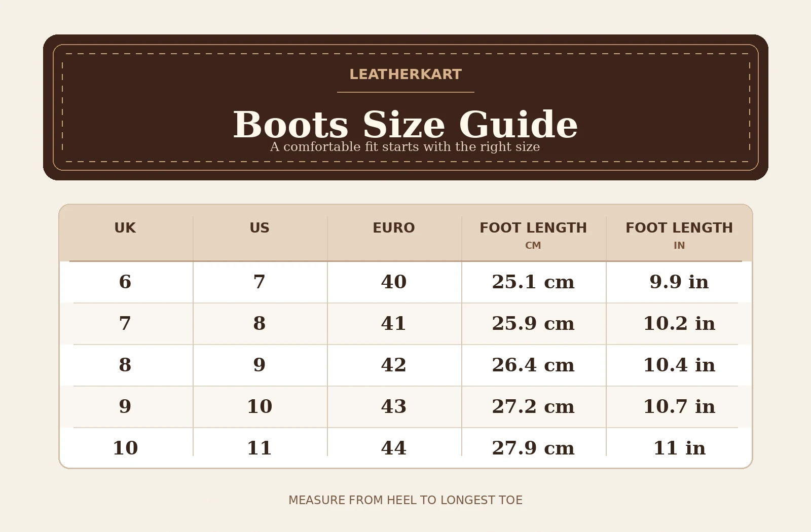Click the US size 11 cell
811x532 pixels.
point(260,448)
